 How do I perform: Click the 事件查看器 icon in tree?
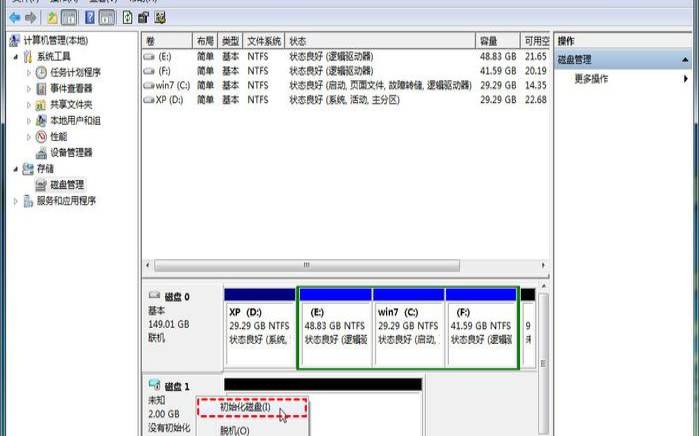[x=41, y=89]
